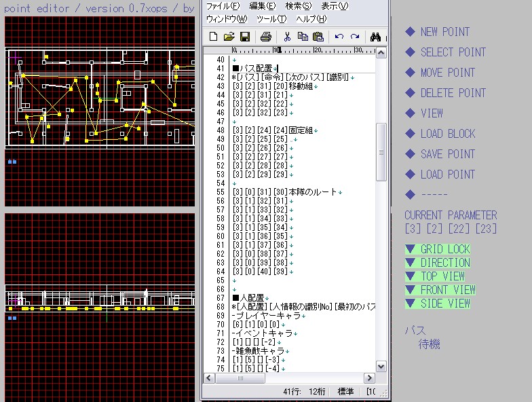Toggle FRONT VIEW option
Screen dimensions: 532x402
(440, 289)
